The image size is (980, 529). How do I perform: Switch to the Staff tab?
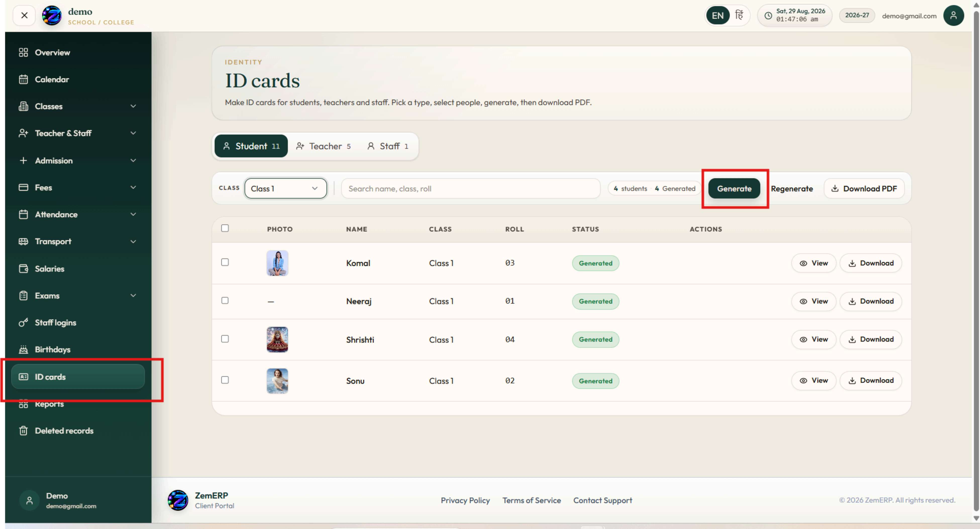[388, 146]
